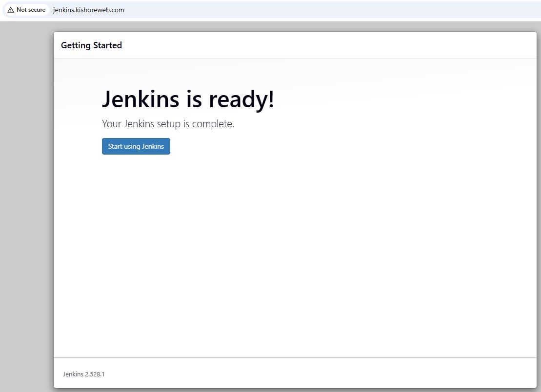The height and width of the screenshot is (392, 541).
Task: Click blank area right of Start using Jenkins
Action: tap(293, 146)
